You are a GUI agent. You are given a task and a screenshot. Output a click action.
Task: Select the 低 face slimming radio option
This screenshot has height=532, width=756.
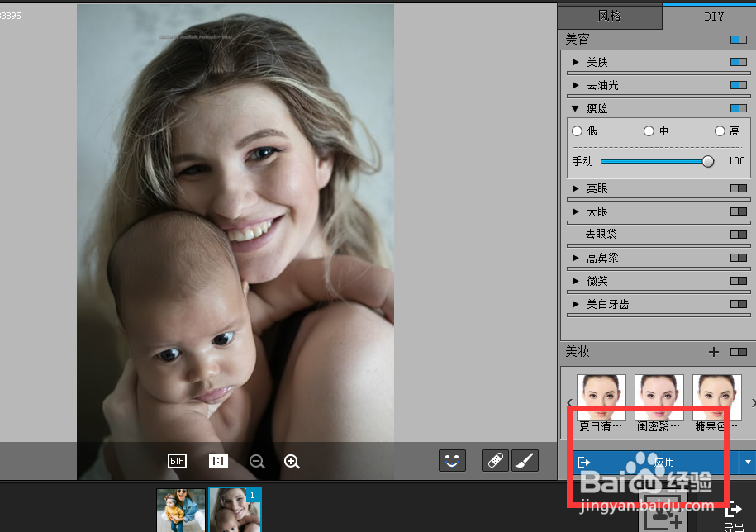click(x=578, y=131)
